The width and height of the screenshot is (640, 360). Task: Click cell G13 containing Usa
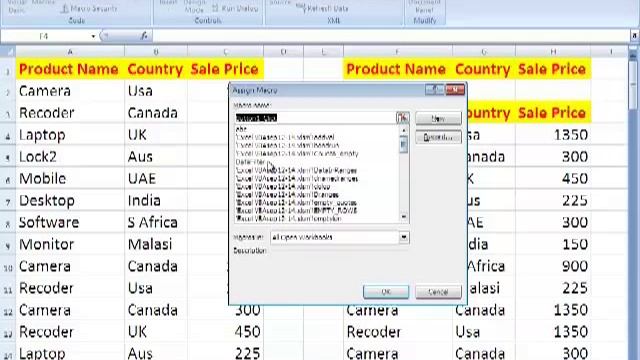click(484, 332)
